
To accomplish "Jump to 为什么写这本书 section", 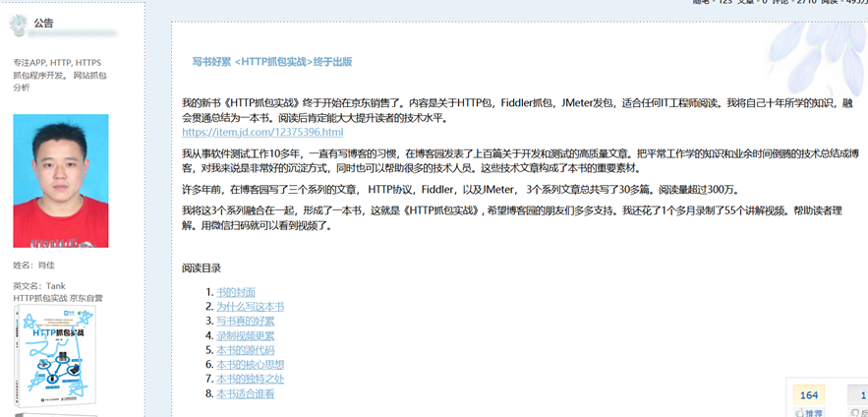I will [251, 307].
